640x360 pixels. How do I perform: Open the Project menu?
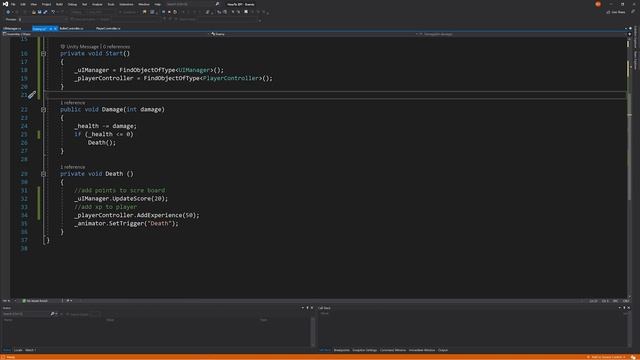[x=46, y=4]
